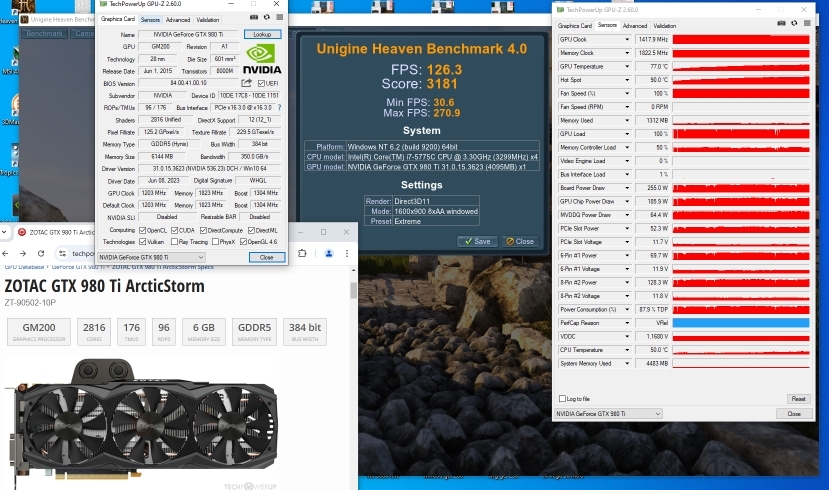
Task: Expand the Memory Clock sensor dropdown
Action: [x=627, y=53]
